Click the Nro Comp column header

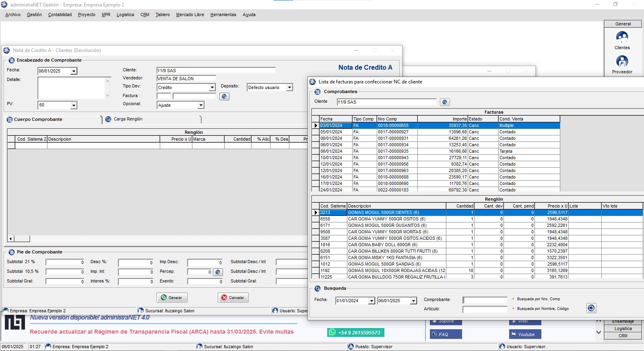click(x=397, y=119)
